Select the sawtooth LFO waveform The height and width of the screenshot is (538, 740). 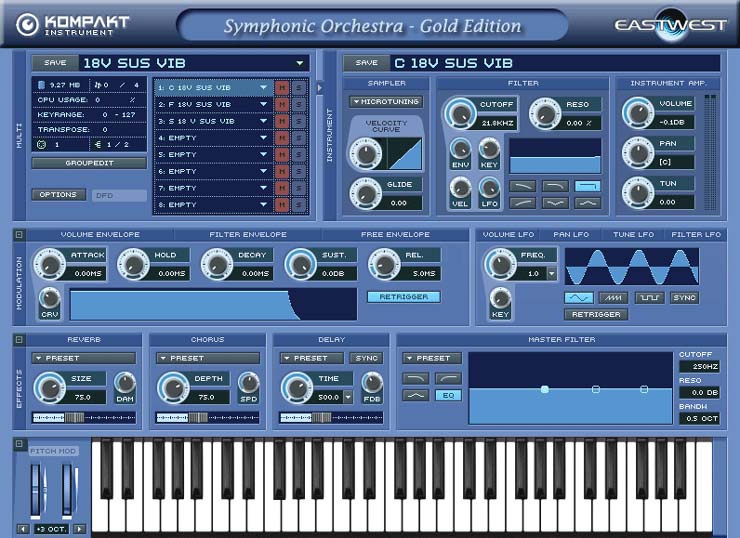point(614,298)
